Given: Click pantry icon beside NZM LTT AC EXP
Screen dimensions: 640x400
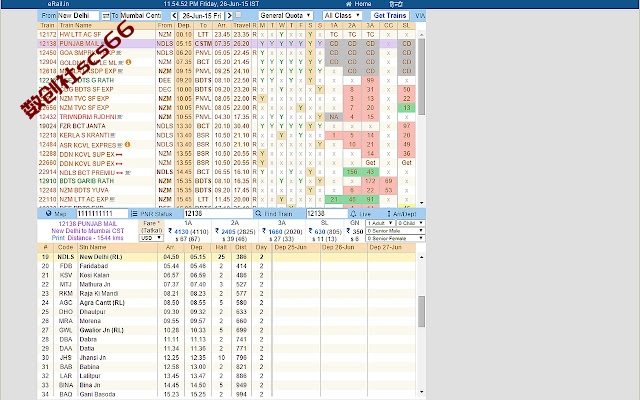Looking at the screenshot, I should click(x=112, y=200).
